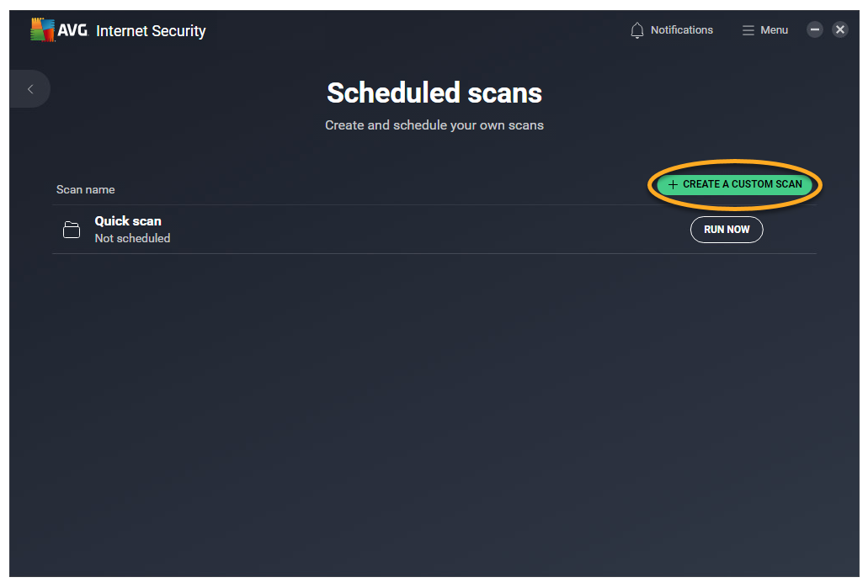Go back using the left arrow

[x=30, y=89]
